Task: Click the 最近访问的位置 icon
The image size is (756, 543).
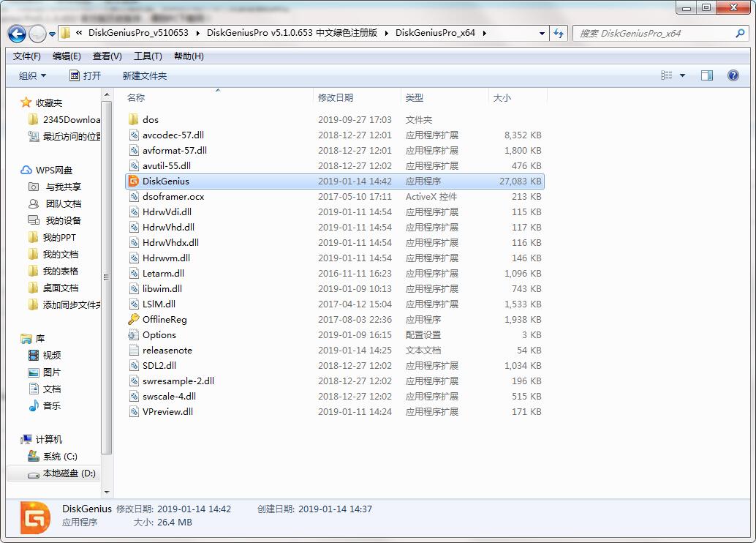Action: click(34, 137)
